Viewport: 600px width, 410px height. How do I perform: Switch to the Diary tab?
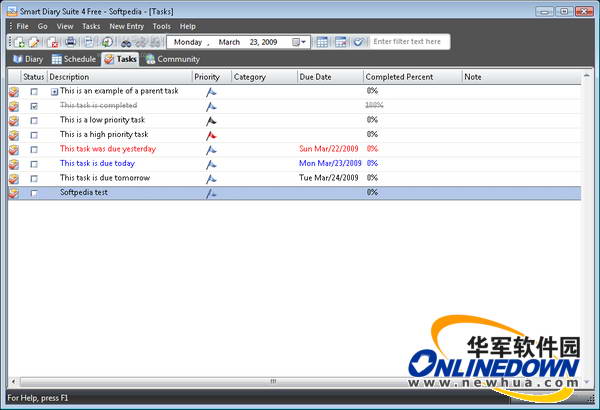pyautogui.click(x=28, y=59)
